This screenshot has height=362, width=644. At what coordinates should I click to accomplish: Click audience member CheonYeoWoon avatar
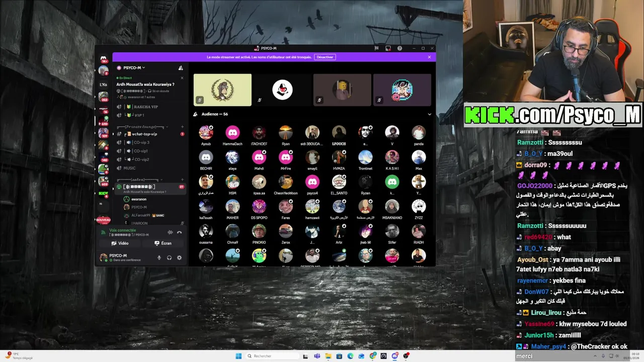tap(286, 182)
